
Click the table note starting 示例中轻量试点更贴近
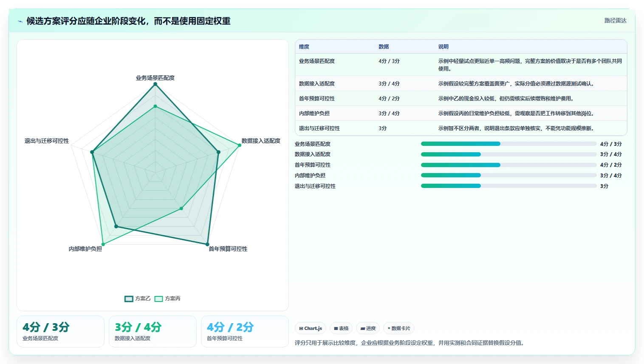coord(530,65)
